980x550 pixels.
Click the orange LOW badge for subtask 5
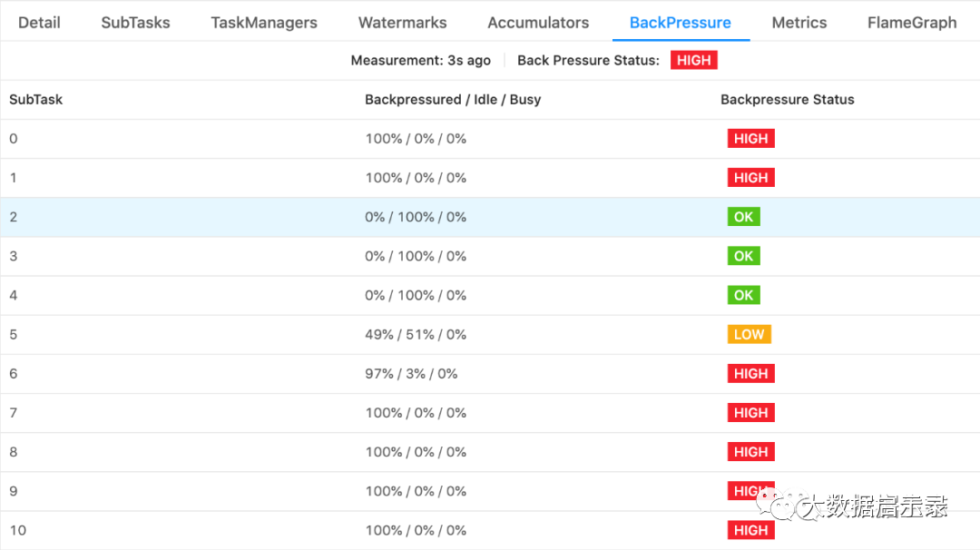(x=749, y=334)
